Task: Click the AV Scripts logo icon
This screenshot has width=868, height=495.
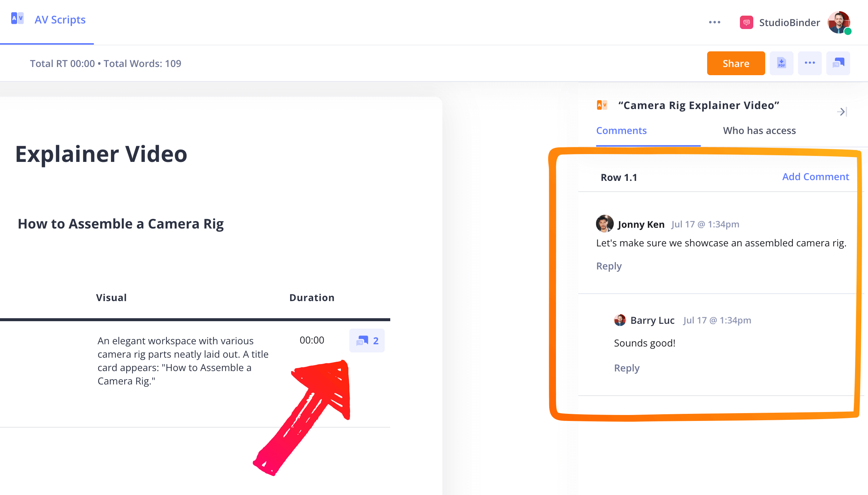Action: click(18, 19)
